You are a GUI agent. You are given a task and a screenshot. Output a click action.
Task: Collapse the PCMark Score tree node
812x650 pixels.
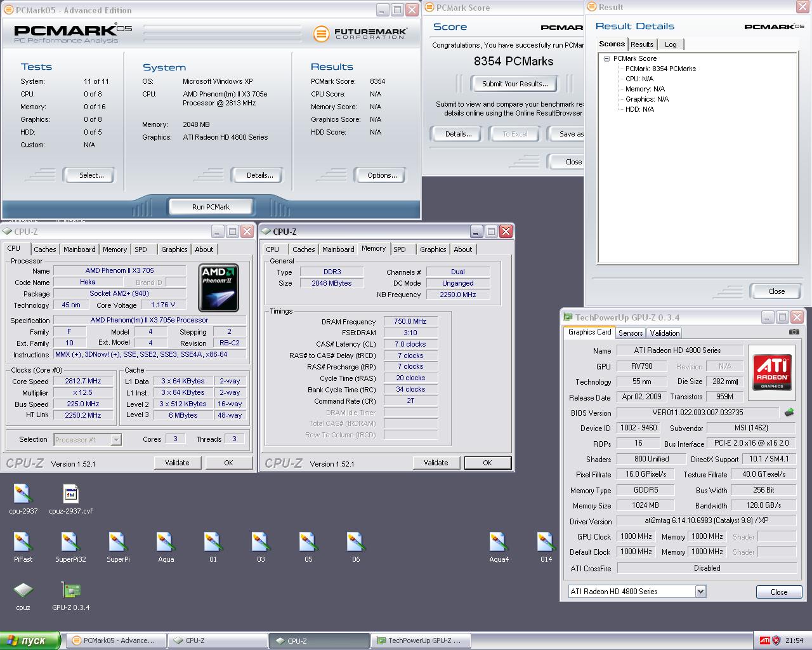[x=606, y=58]
